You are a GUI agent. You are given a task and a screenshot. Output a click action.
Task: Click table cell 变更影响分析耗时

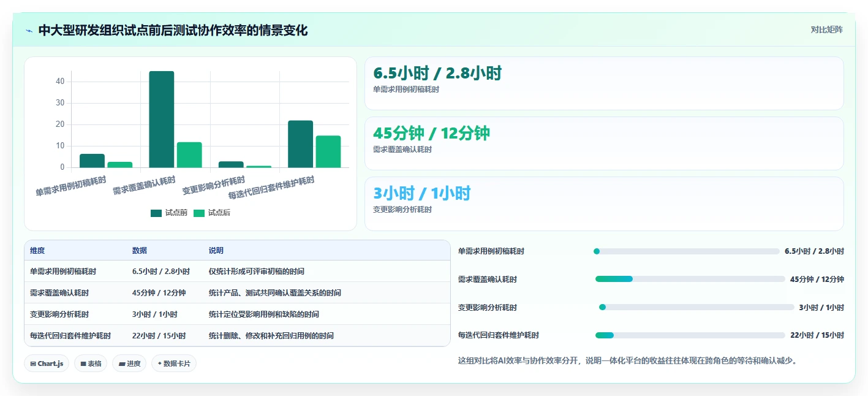coord(59,314)
